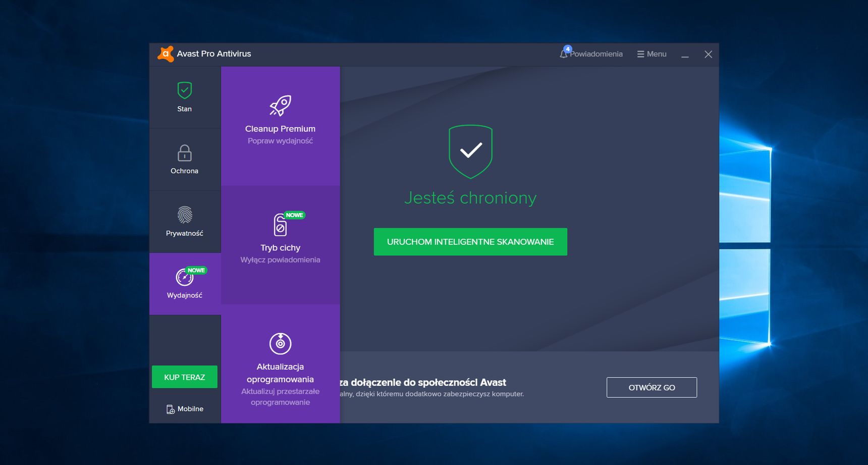
Task: Click the Mobilne phone icon
Action: [171, 409]
